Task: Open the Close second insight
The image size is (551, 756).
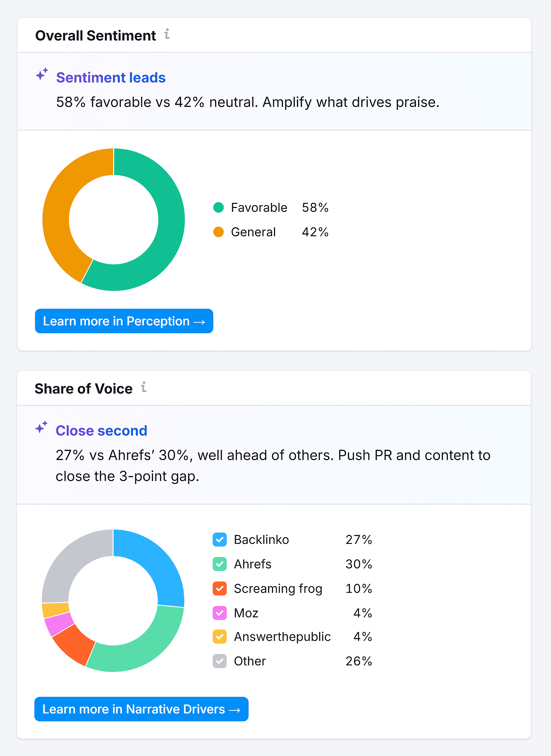Action: [x=101, y=431]
